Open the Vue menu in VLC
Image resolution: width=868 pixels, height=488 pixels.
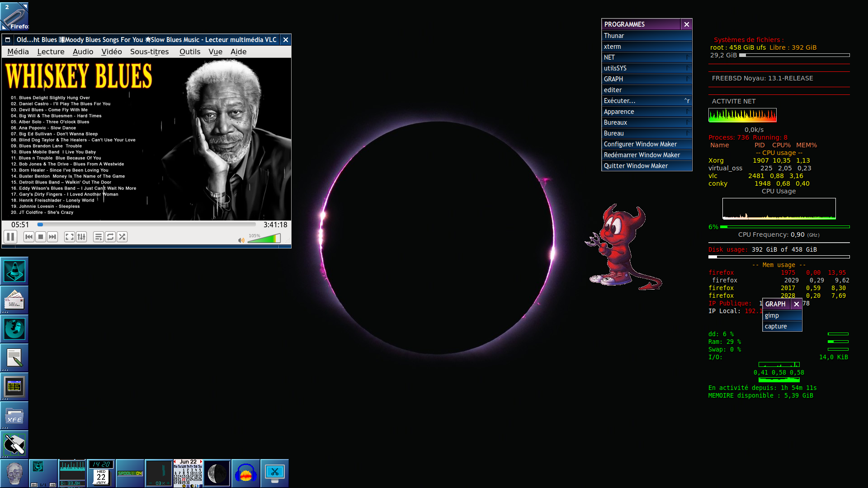pyautogui.click(x=215, y=52)
